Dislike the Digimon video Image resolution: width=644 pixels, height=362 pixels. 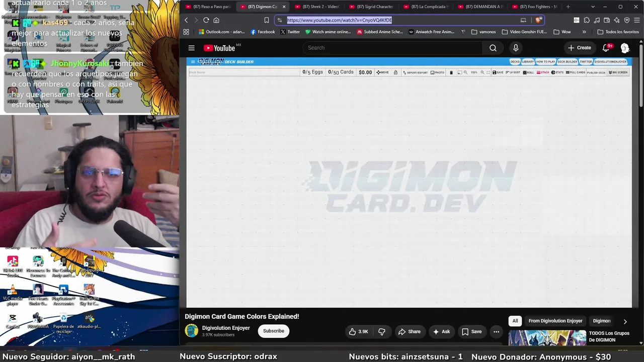tap(382, 331)
